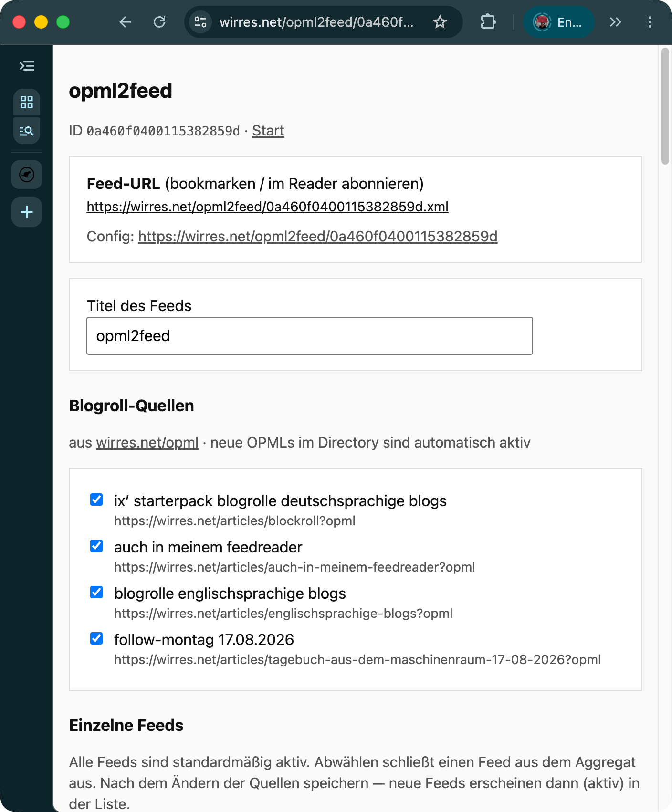Open the browser profile button

(x=559, y=22)
